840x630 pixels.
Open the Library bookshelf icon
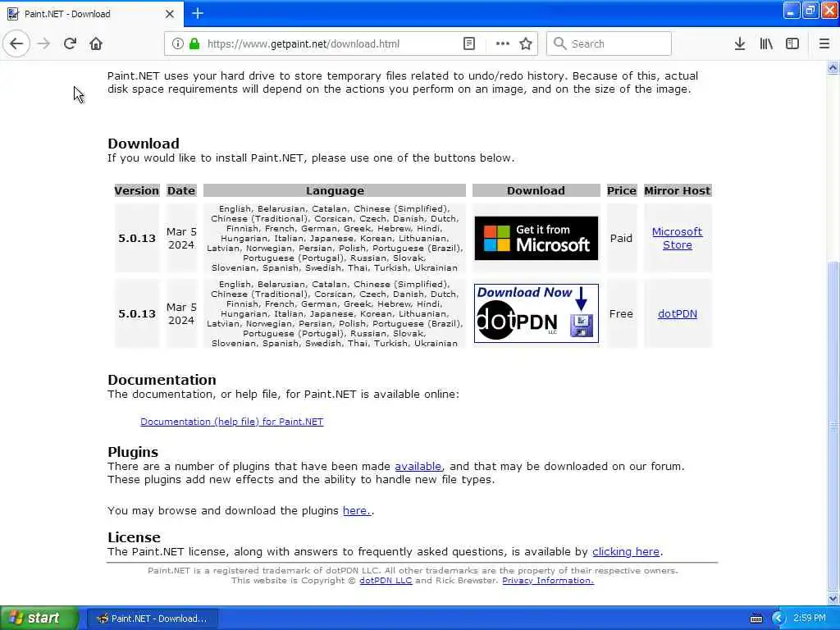pyautogui.click(x=766, y=43)
